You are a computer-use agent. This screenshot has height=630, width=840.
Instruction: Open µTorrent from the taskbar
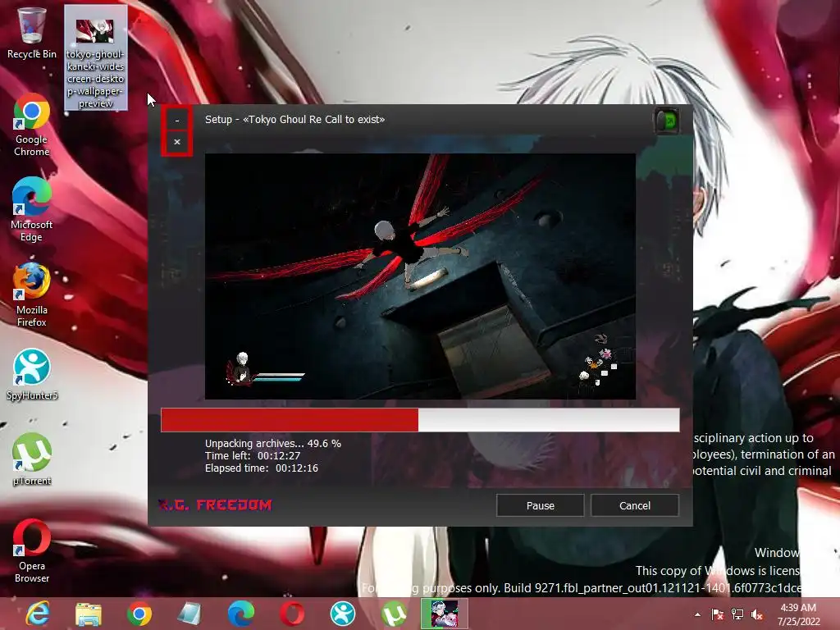point(393,614)
